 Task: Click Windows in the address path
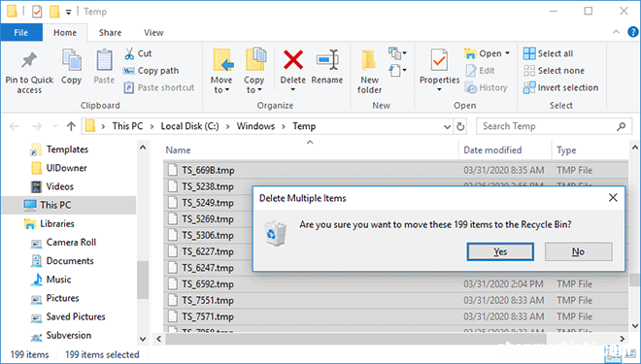pyautogui.click(x=255, y=126)
